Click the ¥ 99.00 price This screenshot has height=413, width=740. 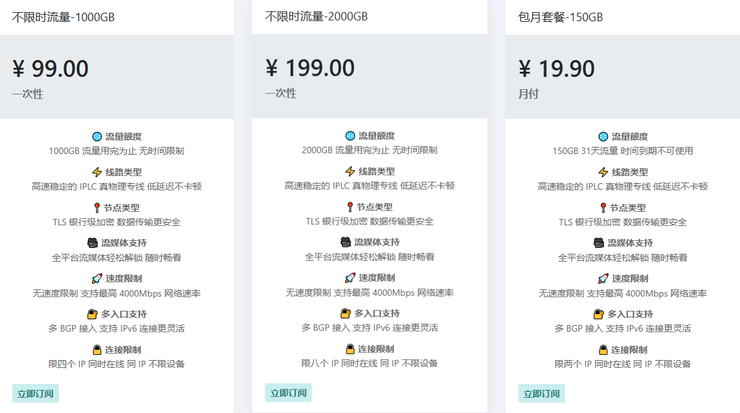[x=50, y=69]
